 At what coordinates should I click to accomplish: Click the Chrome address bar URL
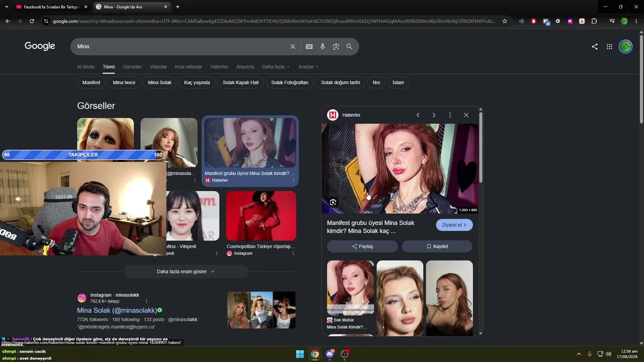(274, 21)
